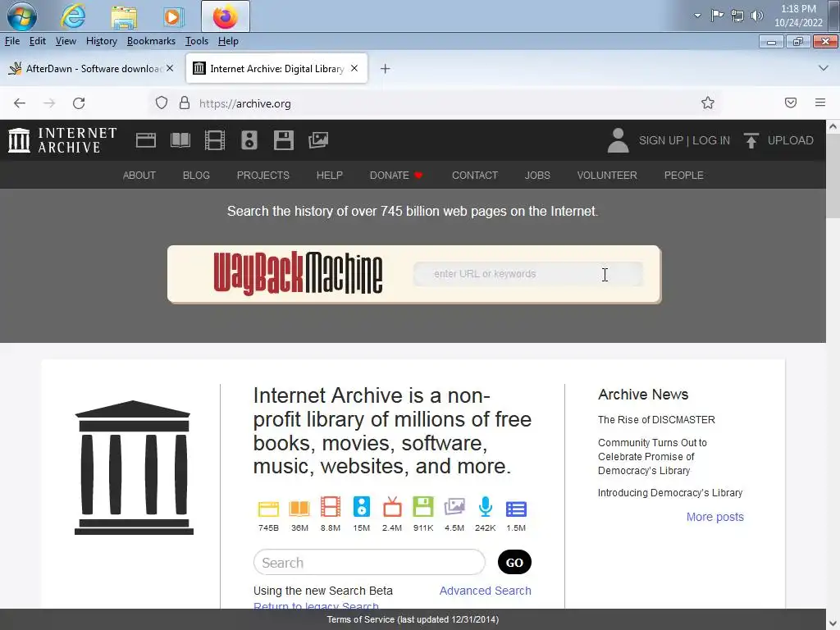This screenshot has height=630, width=840.
Task: Click the PROJECTS navigation link
Action: [263, 176]
